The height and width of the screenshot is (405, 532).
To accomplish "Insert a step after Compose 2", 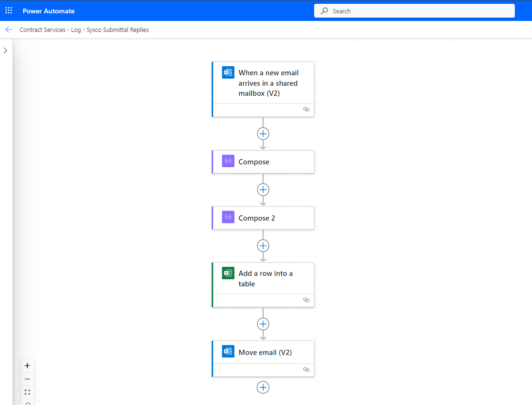I will pyautogui.click(x=263, y=245).
